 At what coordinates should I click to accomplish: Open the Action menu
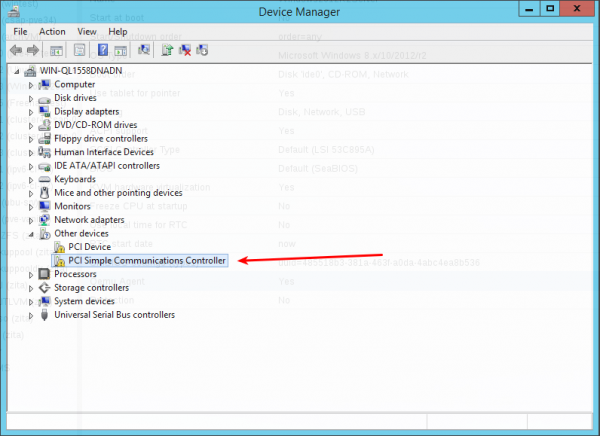tap(52, 31)
